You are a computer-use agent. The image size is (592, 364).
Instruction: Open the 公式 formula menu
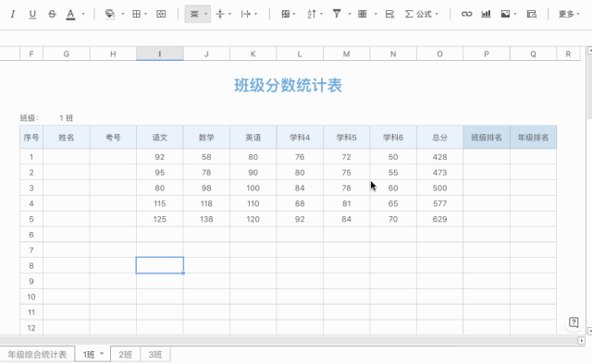pyautogui.click(x=422, y=14)
